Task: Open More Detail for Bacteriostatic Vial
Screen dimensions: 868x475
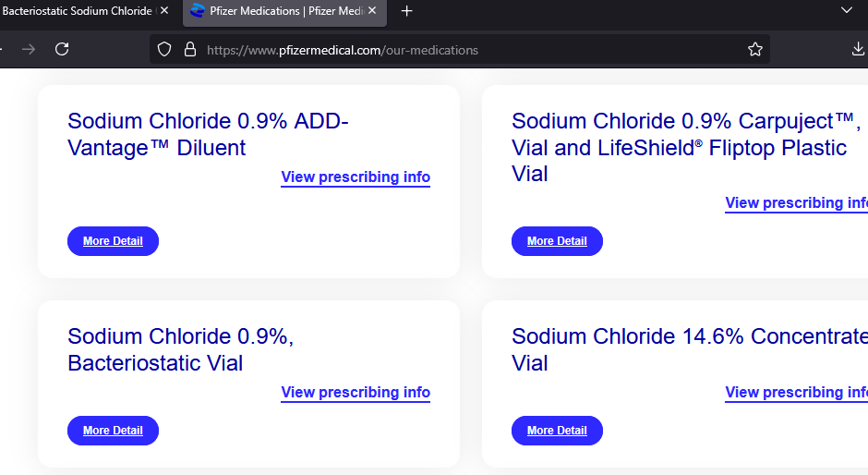Action: pos(113,431)
